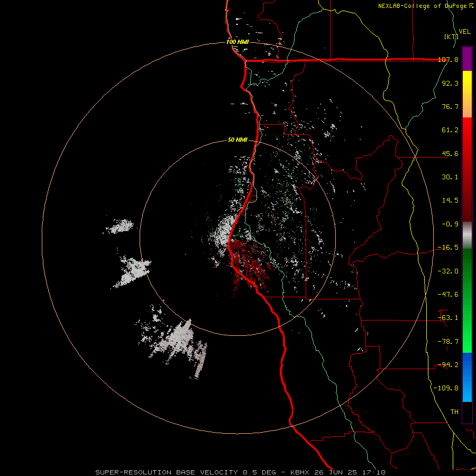
Task: Click the TH label on the legend
Action: click(x=454, y=411)
